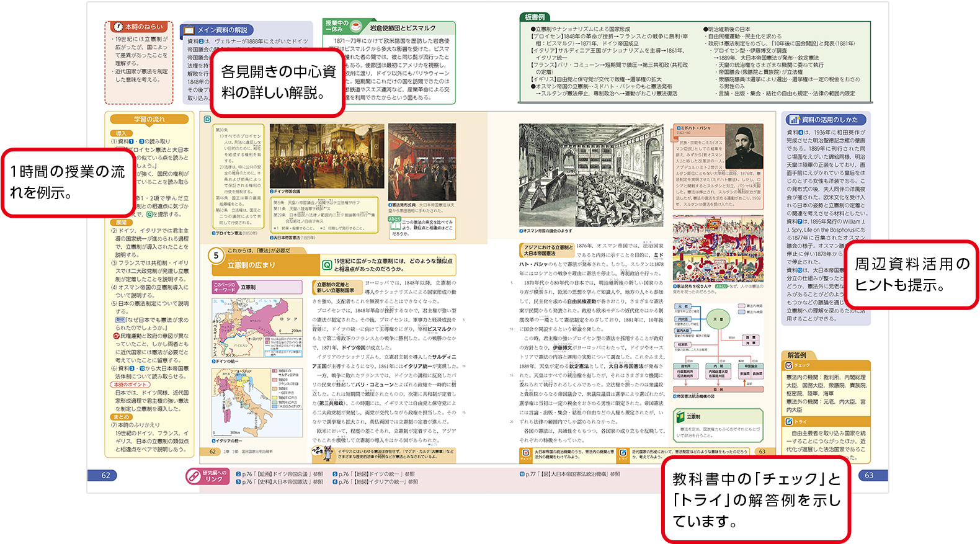Click the よみとり open-book icon under 憲法発布式典
980x544 pixels.
point(394,226)
